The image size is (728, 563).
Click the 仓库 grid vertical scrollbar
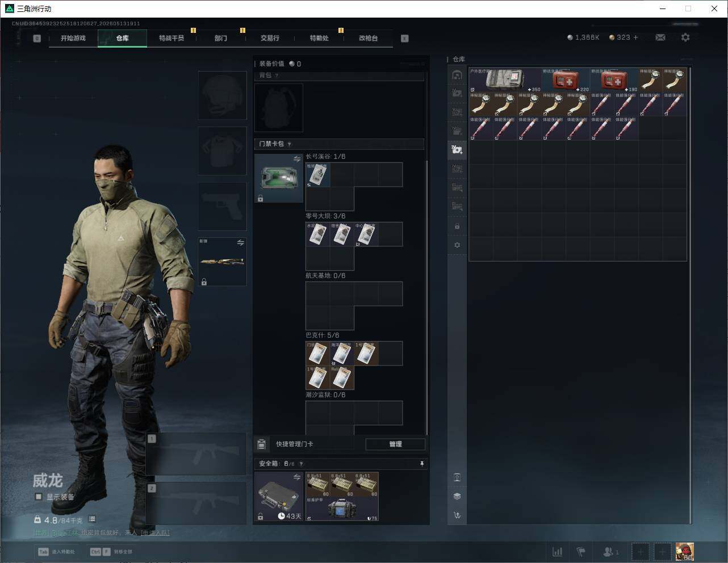[x=691, y=295]
